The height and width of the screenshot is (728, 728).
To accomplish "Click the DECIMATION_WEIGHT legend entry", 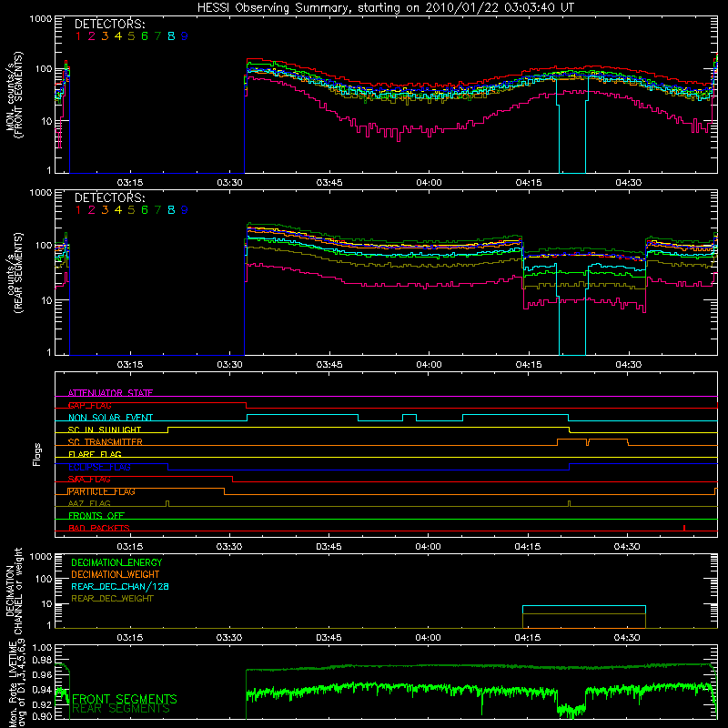I will (x=116, y=574).
